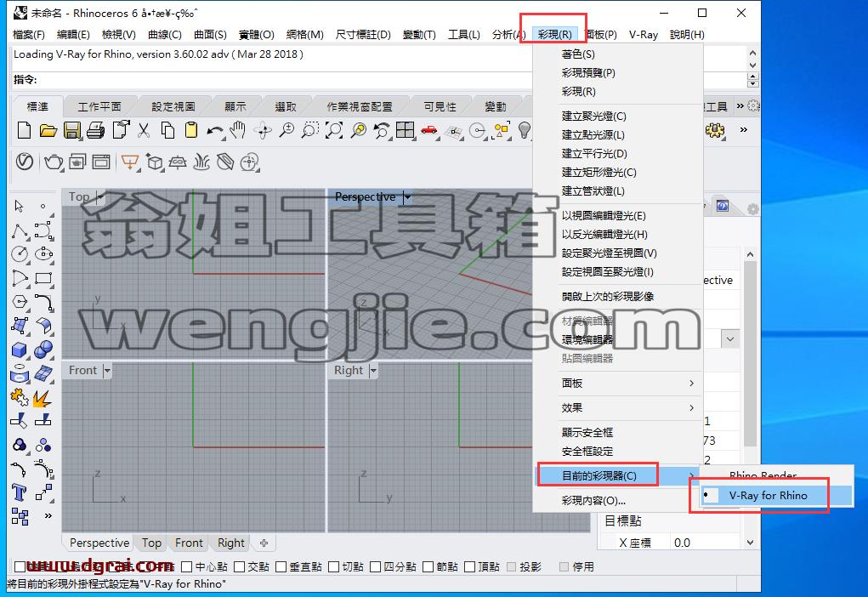Viewport: 868px width, 597px height.
Task: Click the V-Ray asset editor icon
Action: [25, 162]
